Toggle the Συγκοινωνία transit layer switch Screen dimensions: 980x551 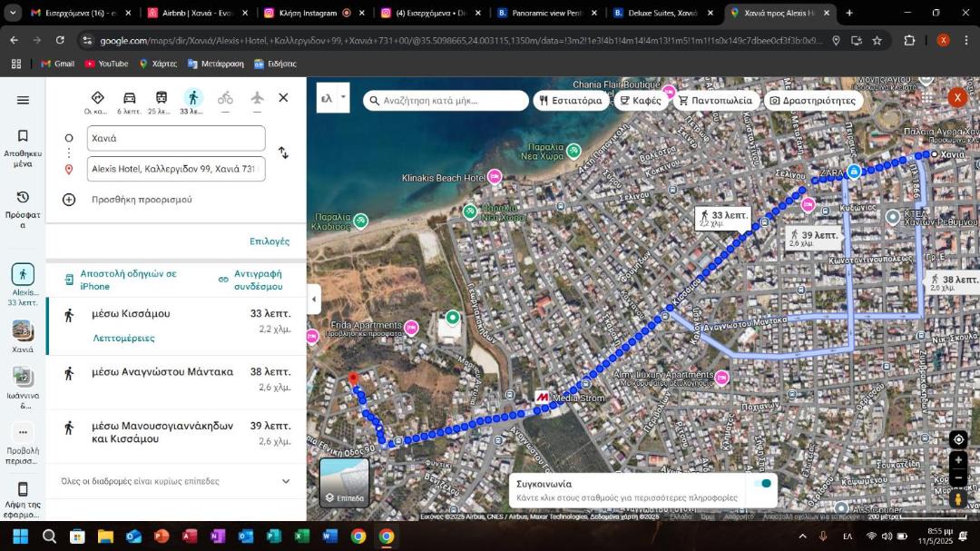(762, 484)
